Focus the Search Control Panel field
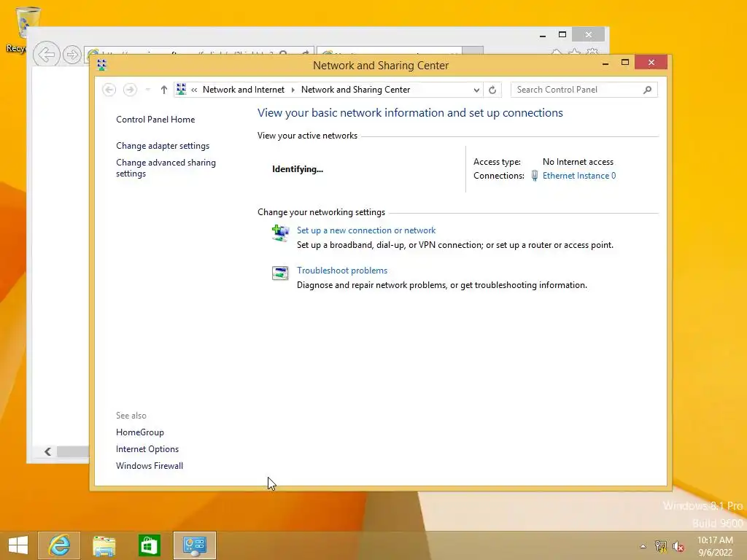 (x=584, y=90)
